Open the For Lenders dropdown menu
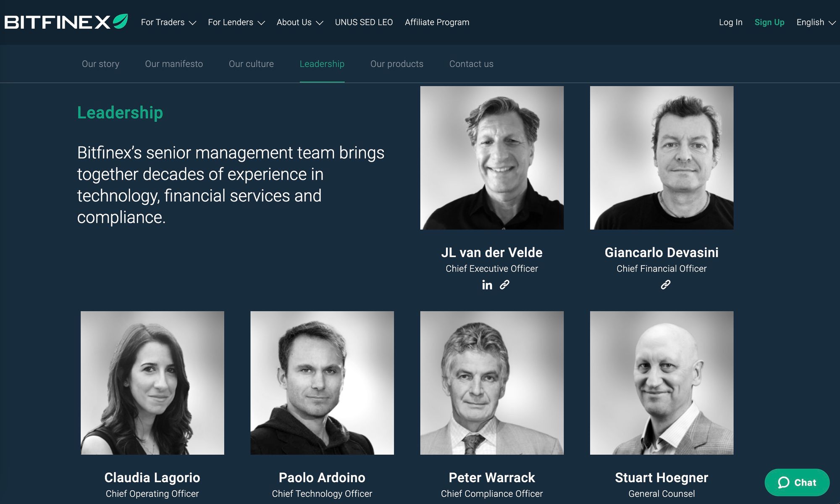840x504 pixels. [236, 22]
